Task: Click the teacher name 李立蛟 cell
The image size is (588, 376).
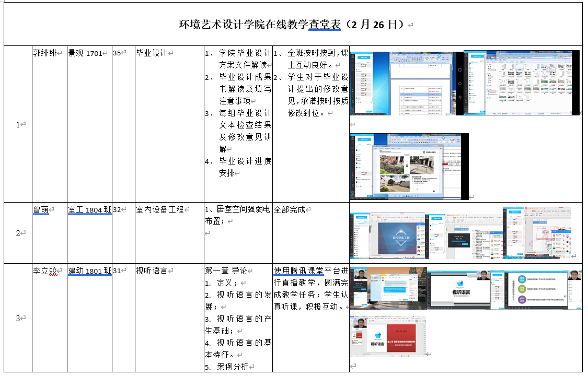Action: click(45, 271)
